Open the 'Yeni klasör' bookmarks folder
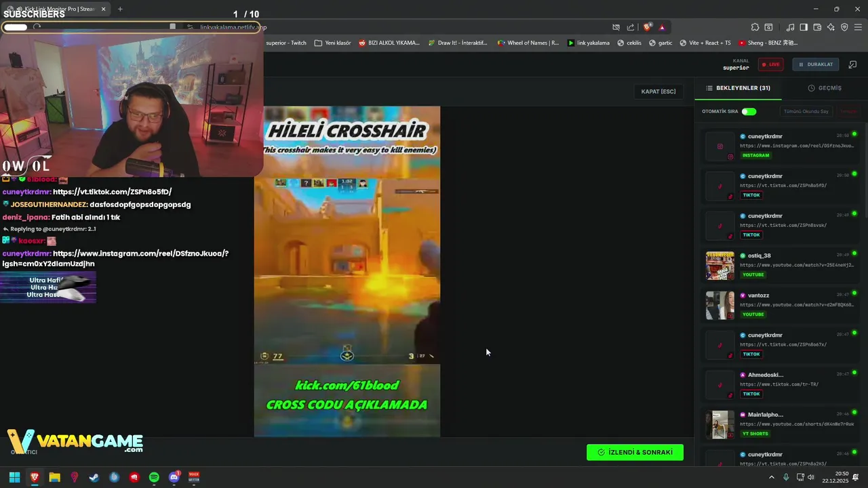The height and width of the screenshot is (488, 868). (x=333, y=43)
